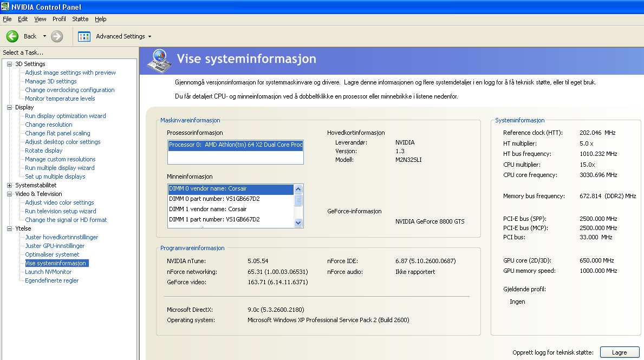Open Change flat panel scaling

click(x=57, y=133)
